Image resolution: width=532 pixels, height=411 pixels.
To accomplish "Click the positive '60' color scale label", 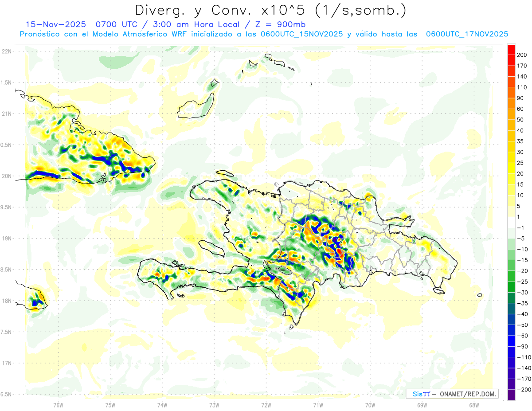I will (520, 109).
